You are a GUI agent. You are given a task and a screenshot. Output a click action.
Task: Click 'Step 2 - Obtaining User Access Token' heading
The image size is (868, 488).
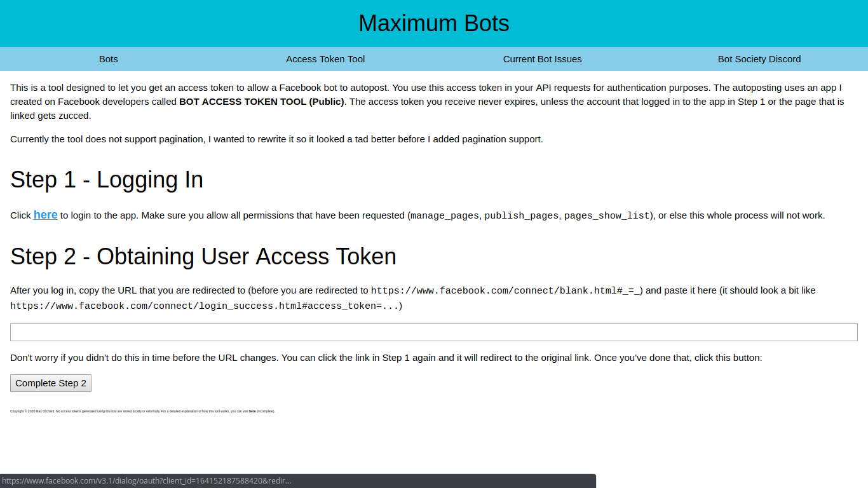[203, 256]
